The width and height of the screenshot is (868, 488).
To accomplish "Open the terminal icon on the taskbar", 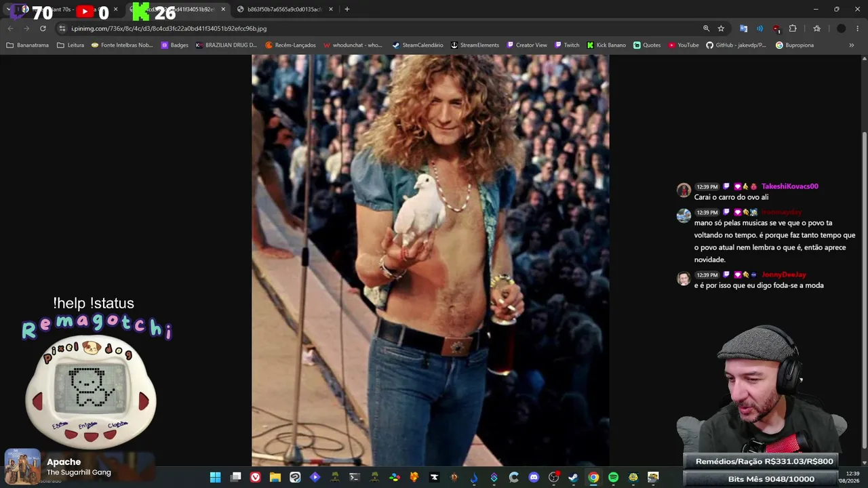I will pos(354,477).
